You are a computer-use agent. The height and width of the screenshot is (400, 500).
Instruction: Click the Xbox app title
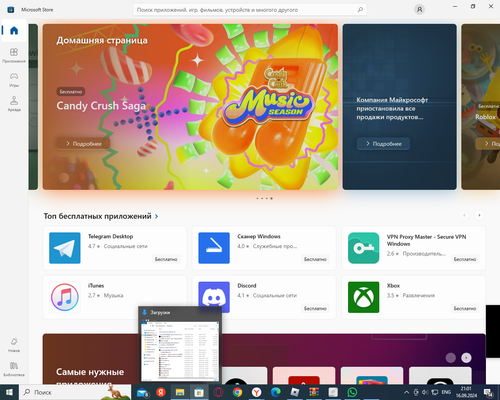tap(393, 286)
